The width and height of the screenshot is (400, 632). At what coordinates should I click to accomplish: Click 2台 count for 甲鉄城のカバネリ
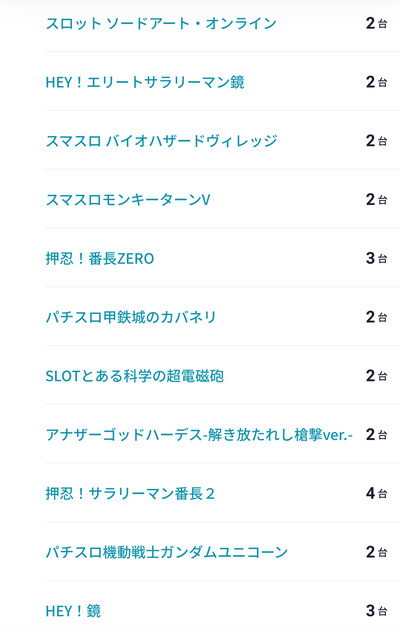click(x=377, y=317)
